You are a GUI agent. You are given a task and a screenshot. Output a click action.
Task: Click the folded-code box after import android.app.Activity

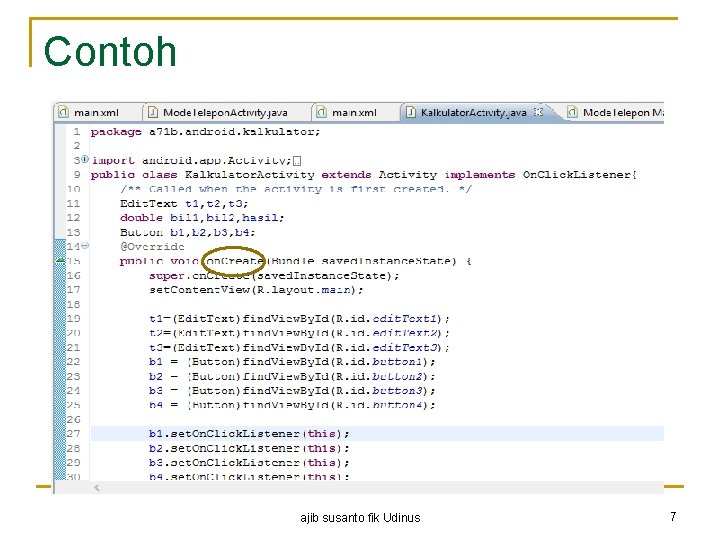click(x=297, y=161)
